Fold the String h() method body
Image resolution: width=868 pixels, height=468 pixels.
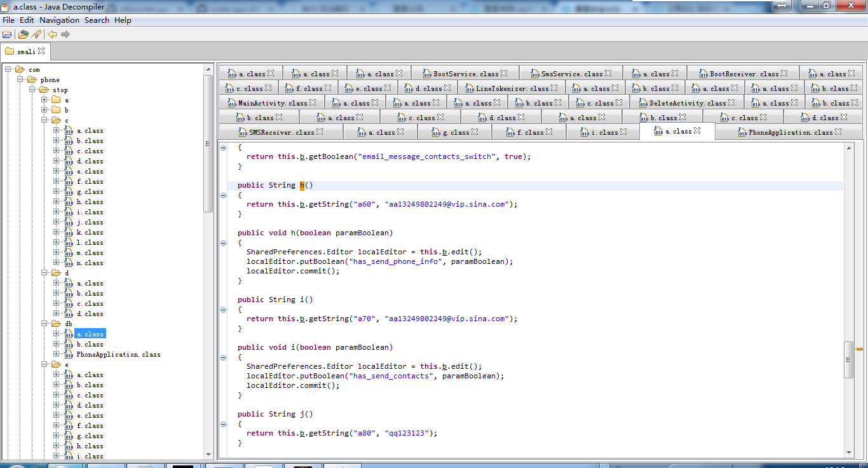pyautogui.click(x=223, y=195)
